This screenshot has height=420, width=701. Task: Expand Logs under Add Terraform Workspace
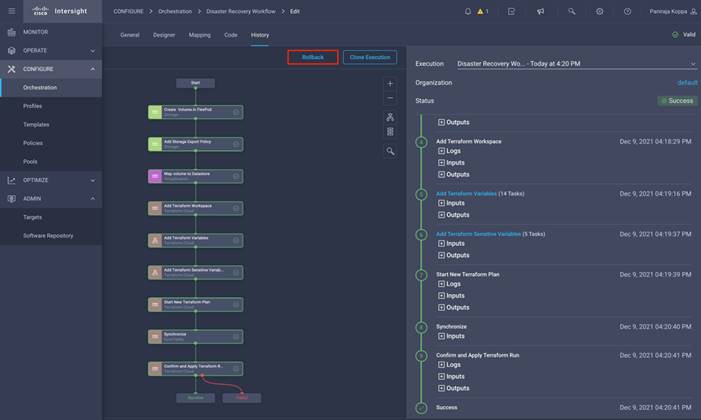coord(449,151)
